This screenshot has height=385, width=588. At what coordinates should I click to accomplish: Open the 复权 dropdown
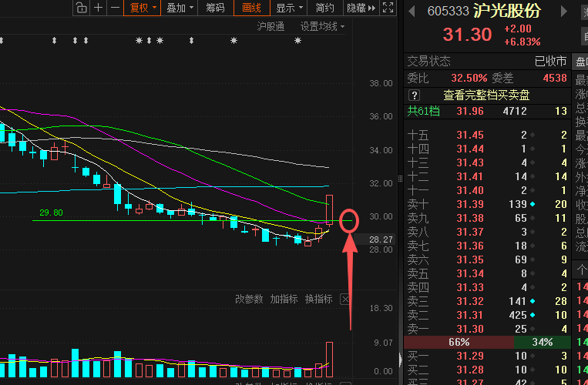tap(143, 8)
